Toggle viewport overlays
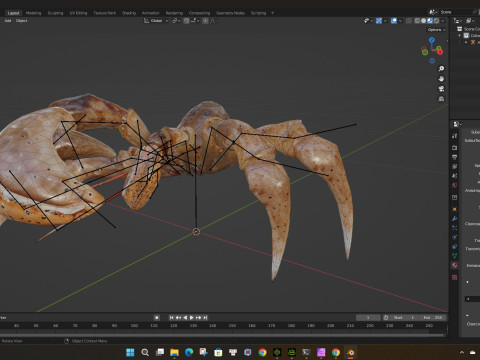 click(x=394, y=21)
